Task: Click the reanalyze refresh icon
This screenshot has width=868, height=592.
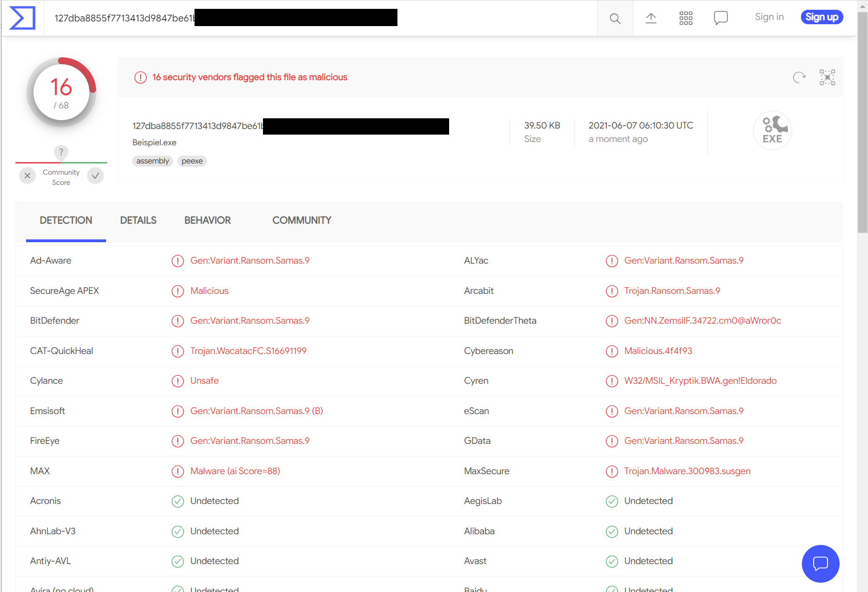Action: pyautogui.click(x=799, y=77)
